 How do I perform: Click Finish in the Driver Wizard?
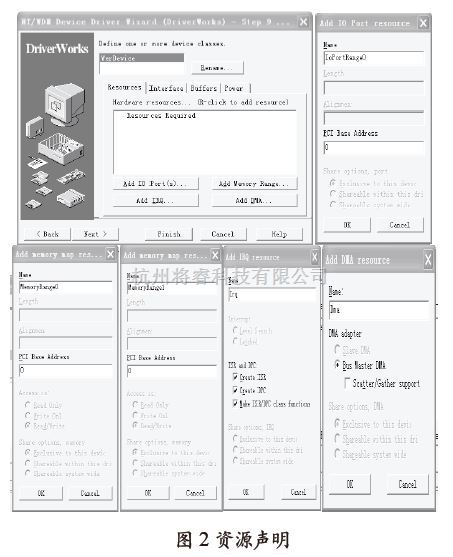point(169,234)
